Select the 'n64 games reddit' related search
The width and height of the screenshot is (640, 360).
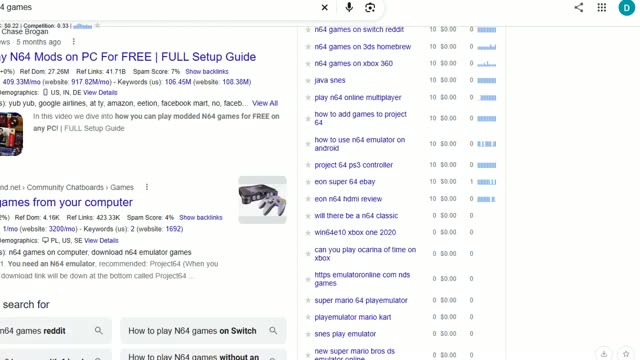(56, 331)
